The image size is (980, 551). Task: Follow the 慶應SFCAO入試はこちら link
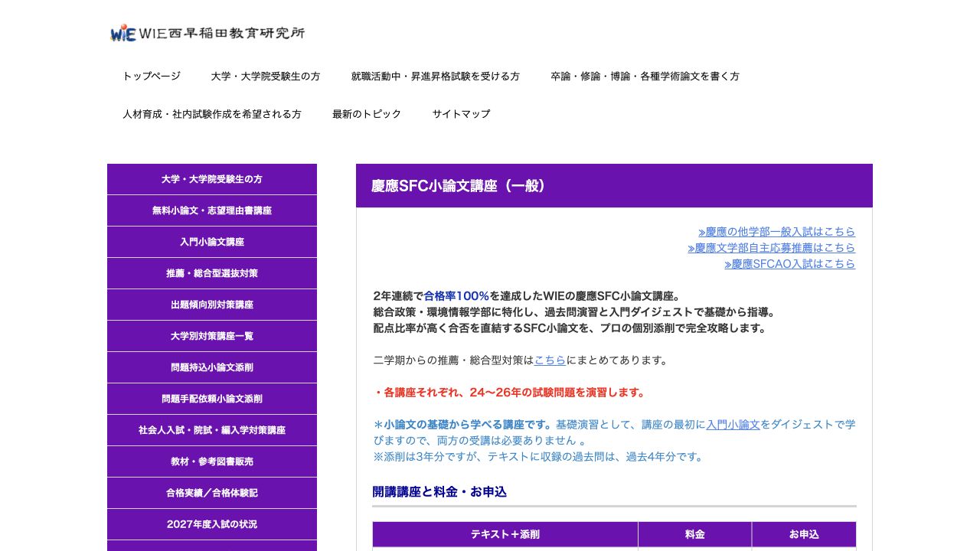(789, 264)
